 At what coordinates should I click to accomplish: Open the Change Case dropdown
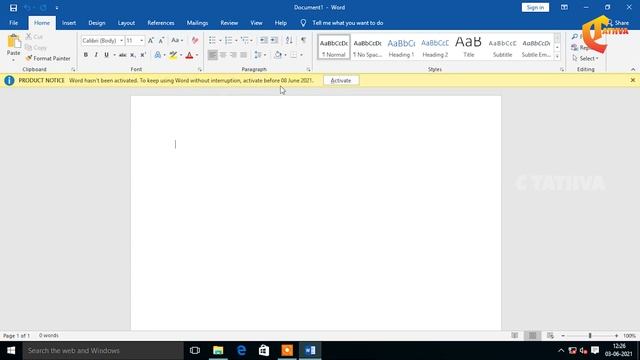tap(177, 40)
